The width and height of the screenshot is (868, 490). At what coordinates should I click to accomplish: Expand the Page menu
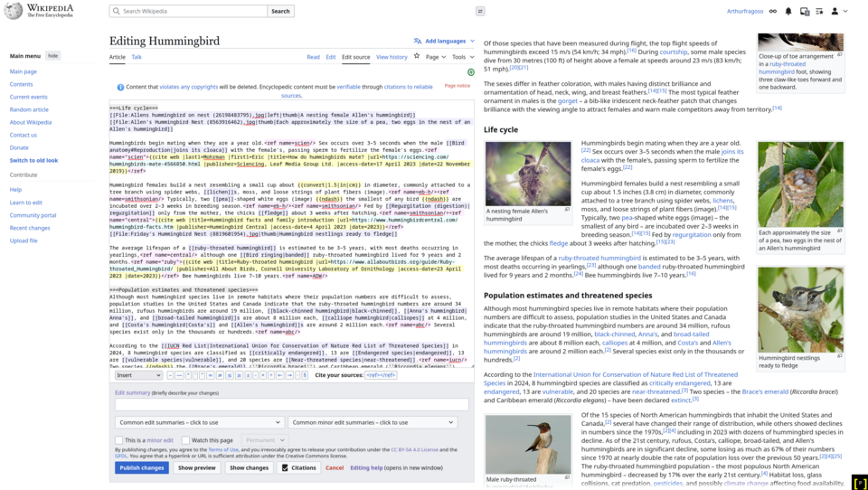pos(436,57)
